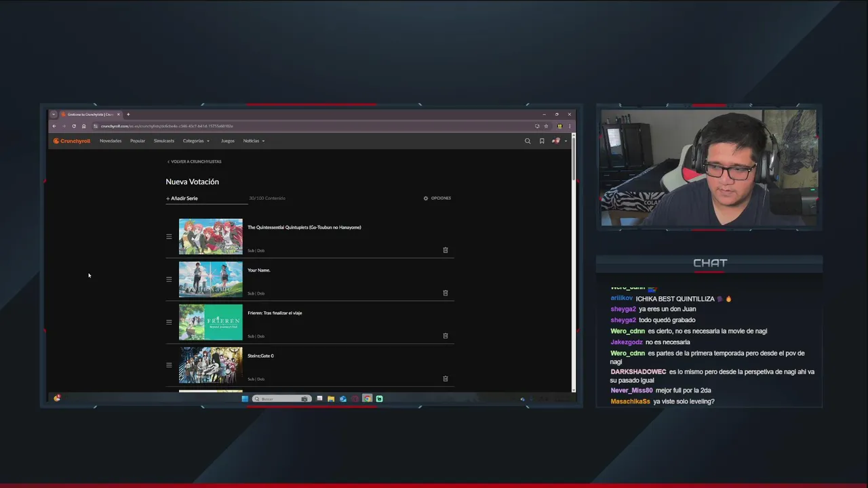
Task: Open the Opciones gear button
Action: pyautogui.click(x=437, y=199)
